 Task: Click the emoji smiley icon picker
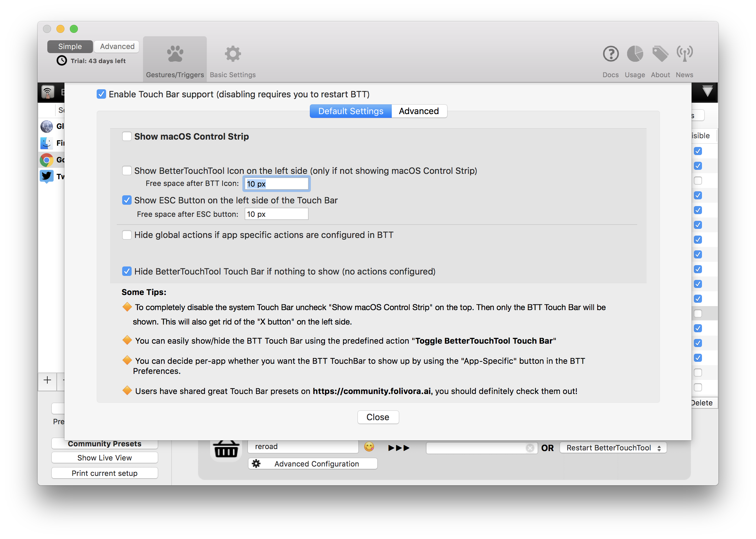coord(369,447)
